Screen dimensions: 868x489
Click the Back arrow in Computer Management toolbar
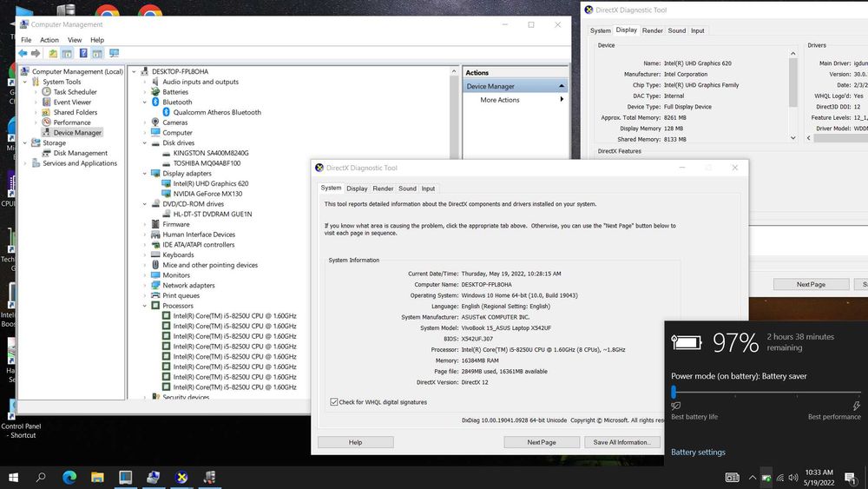tap(23, 53)
